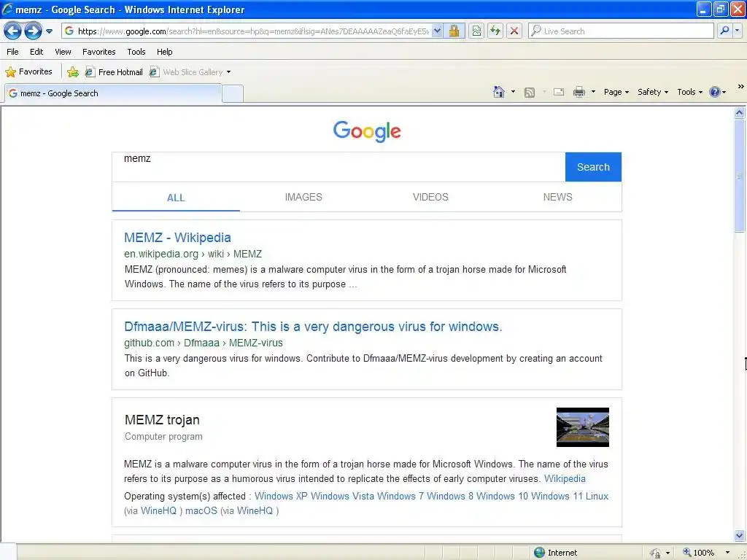
Task: Open the Windows 7 link
Action: tap(400, 496)
